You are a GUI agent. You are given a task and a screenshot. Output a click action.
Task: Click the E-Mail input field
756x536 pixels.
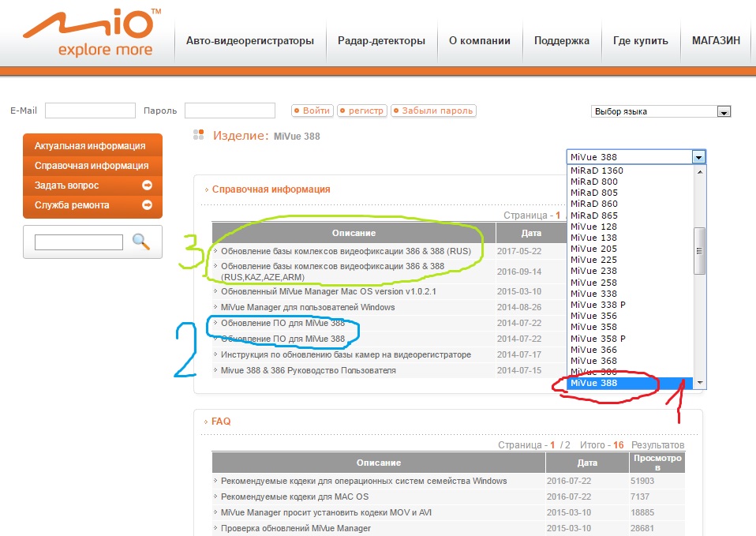tap(90, 111)
